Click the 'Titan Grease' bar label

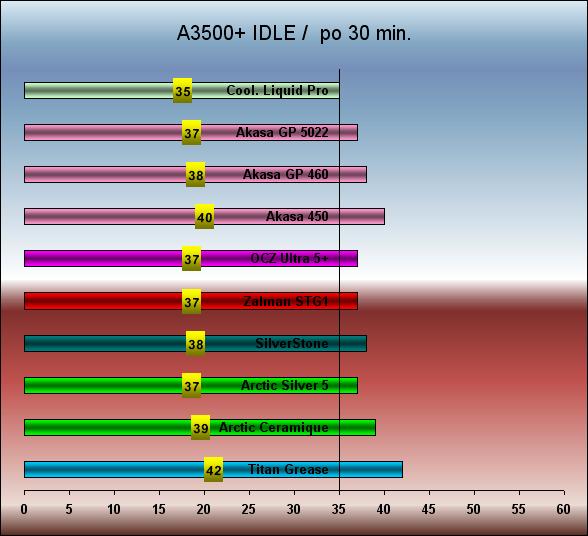pyautogui.click(x=288, y=469)
